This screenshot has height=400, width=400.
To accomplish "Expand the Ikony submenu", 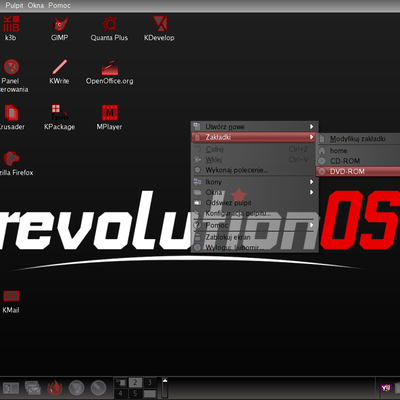I will [255, 182].
